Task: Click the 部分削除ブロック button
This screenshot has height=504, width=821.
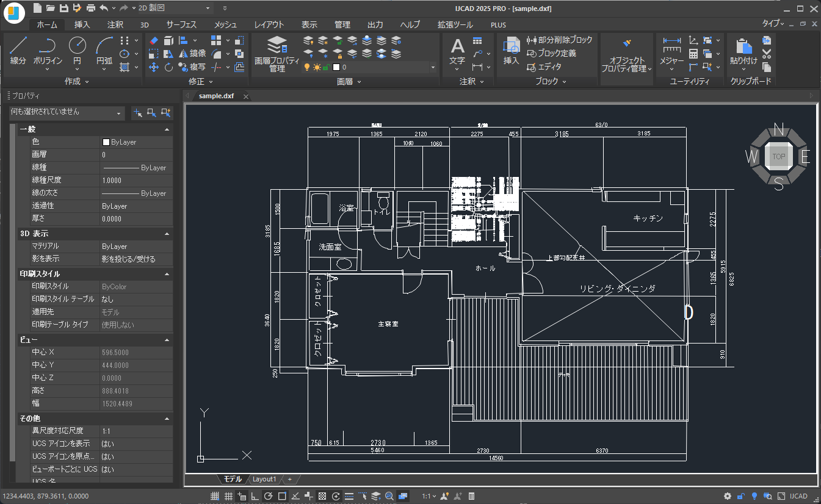Action: 559,40
